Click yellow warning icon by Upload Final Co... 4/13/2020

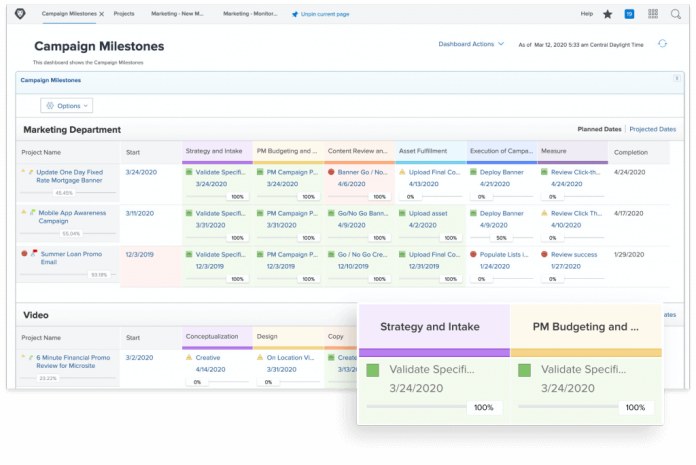coord(402,172)
